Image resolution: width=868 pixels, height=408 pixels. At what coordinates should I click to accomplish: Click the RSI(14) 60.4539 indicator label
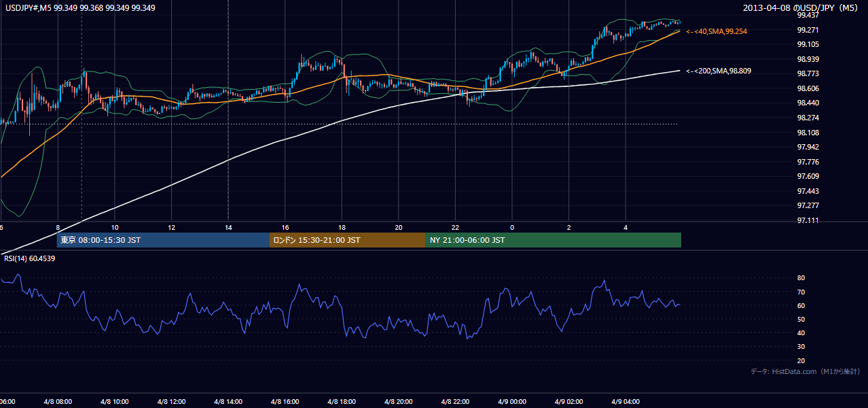pyautogui.click(x=30, y=258)
